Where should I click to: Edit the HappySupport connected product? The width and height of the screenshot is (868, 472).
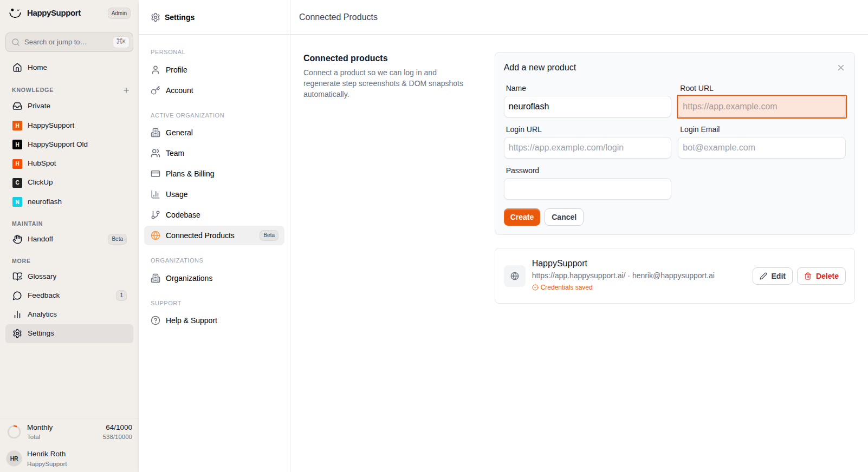pyautogui.click(x=773, y=276)
